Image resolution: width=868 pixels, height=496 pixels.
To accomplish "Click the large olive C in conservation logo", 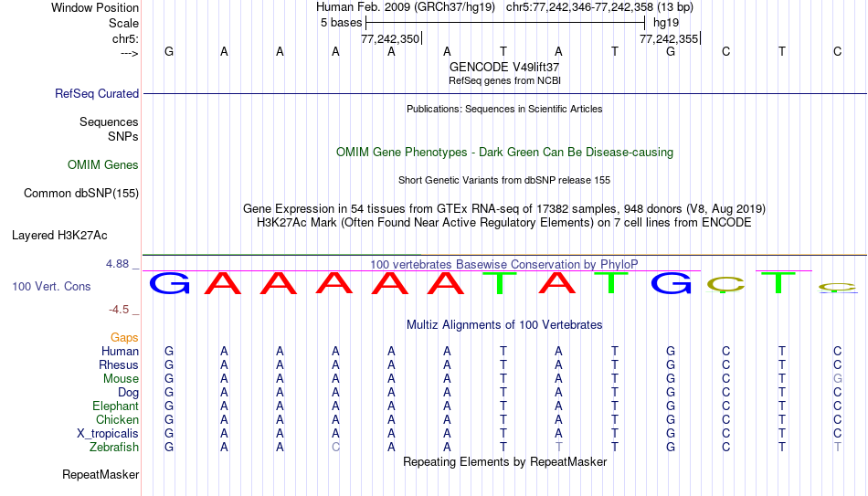I will [x=725, y=284].
